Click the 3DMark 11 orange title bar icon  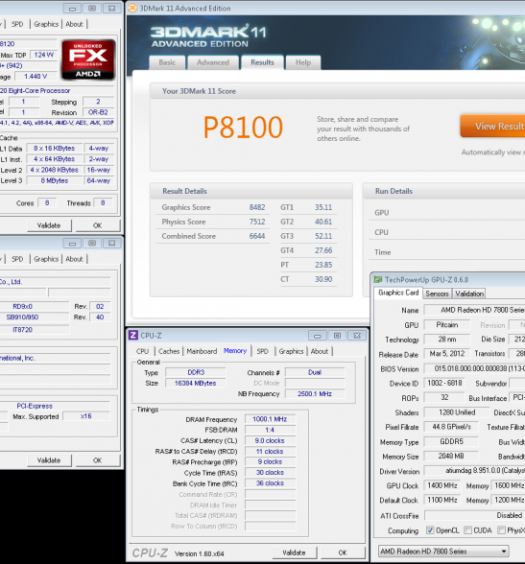point(133,8)
